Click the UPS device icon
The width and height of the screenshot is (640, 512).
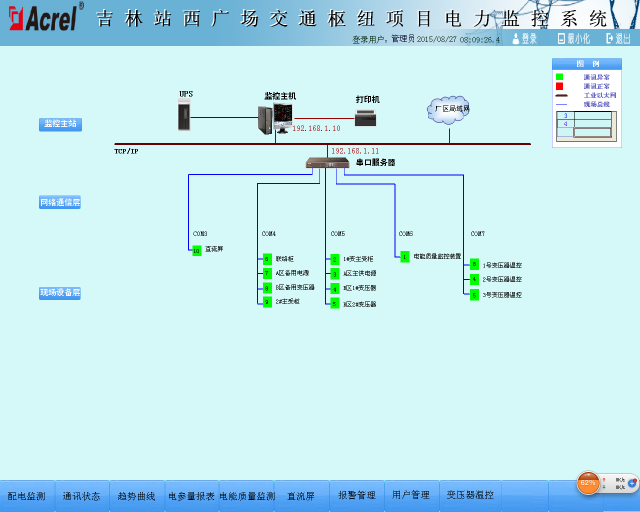click(185, 116)
